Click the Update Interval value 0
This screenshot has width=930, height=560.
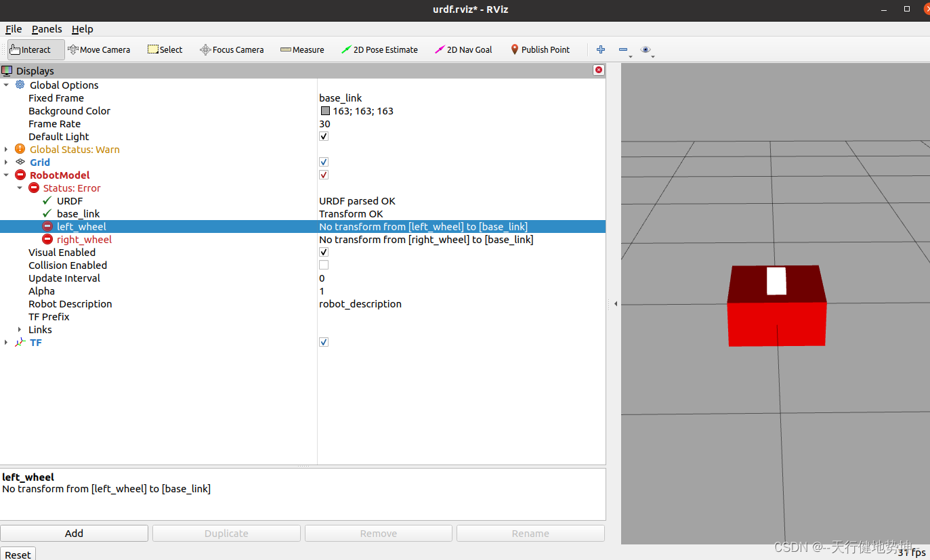tap(322, 278)
